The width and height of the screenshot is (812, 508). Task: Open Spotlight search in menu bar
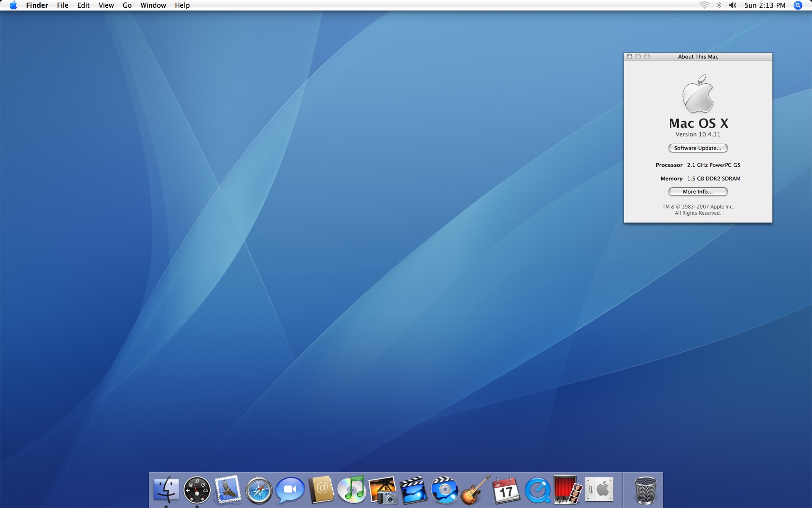(x=798, y=5)
